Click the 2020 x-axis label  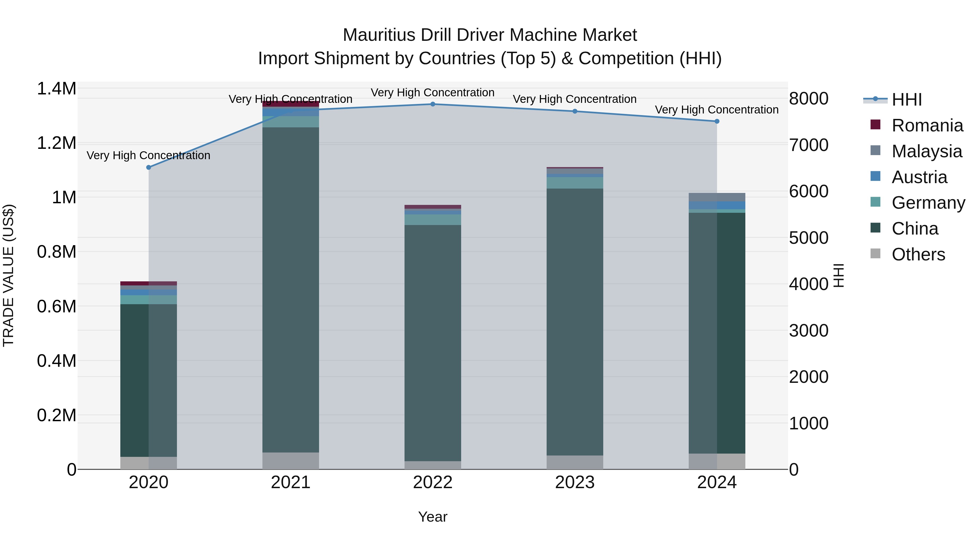click(149, 482)
